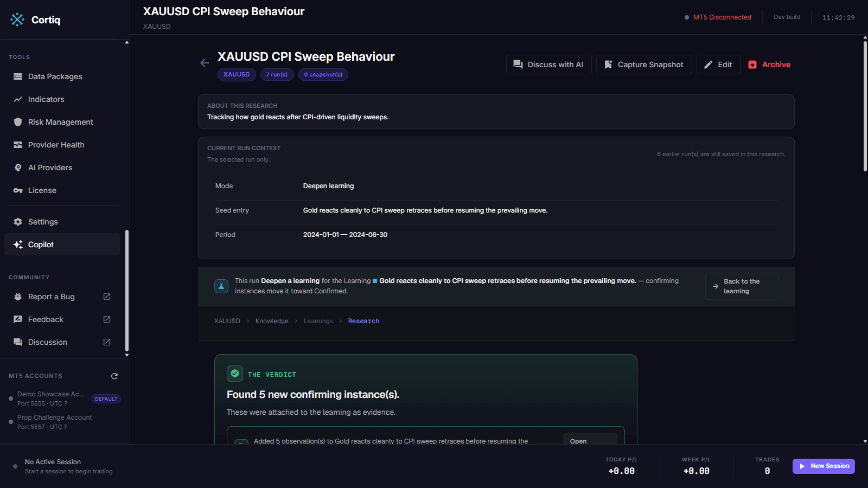Click the Knowledge breadcrumb link
Viewport: 868px width, 488px height.
272,321
